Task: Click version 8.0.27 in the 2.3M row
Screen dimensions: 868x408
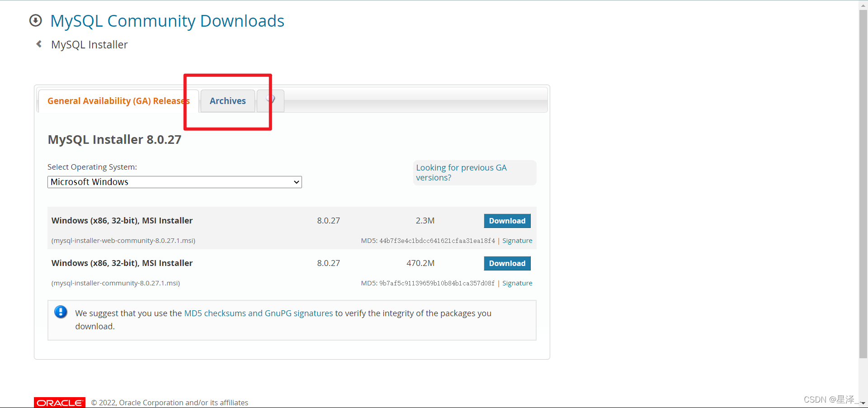Action: [329, 221]
